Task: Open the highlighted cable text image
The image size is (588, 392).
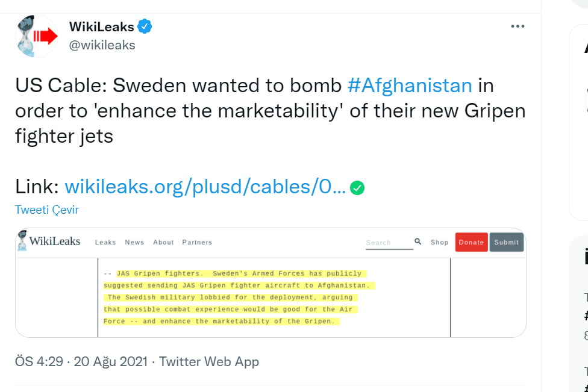Action: [241, 297]
